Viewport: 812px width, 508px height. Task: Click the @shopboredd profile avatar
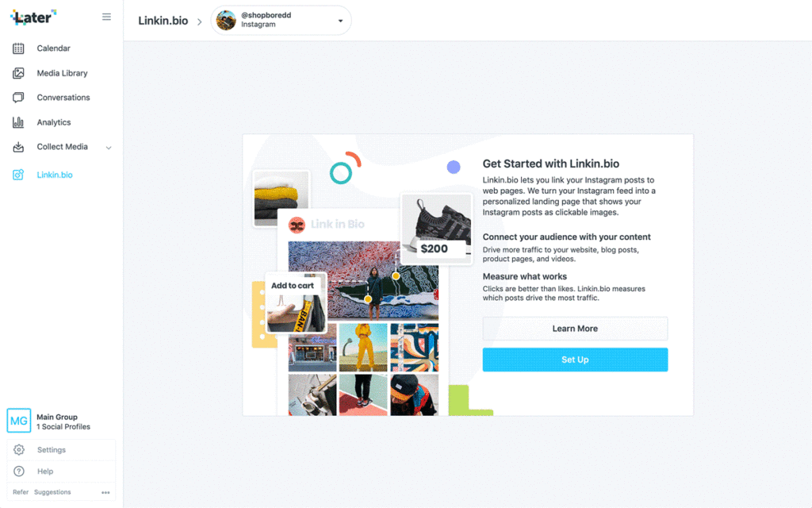[226, 20]
